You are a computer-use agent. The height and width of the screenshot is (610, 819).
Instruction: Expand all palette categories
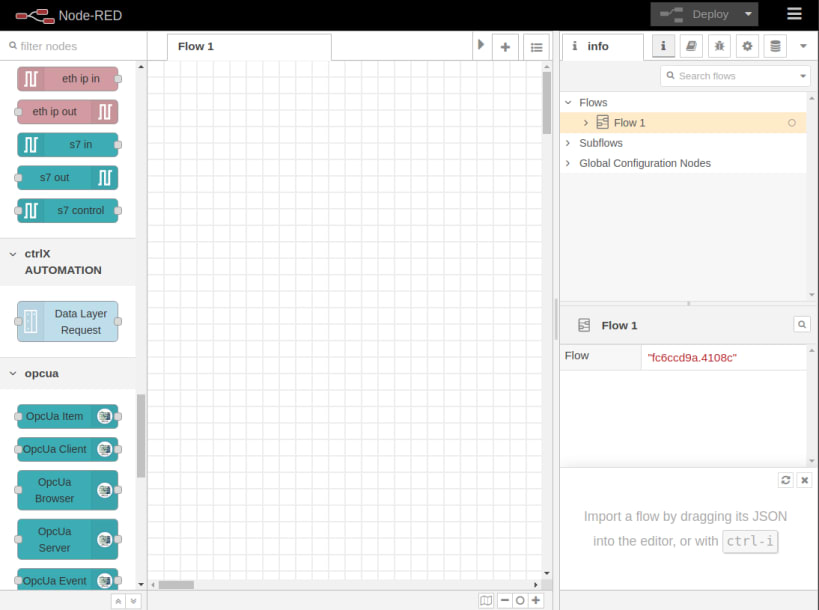[x=134, y=602]
